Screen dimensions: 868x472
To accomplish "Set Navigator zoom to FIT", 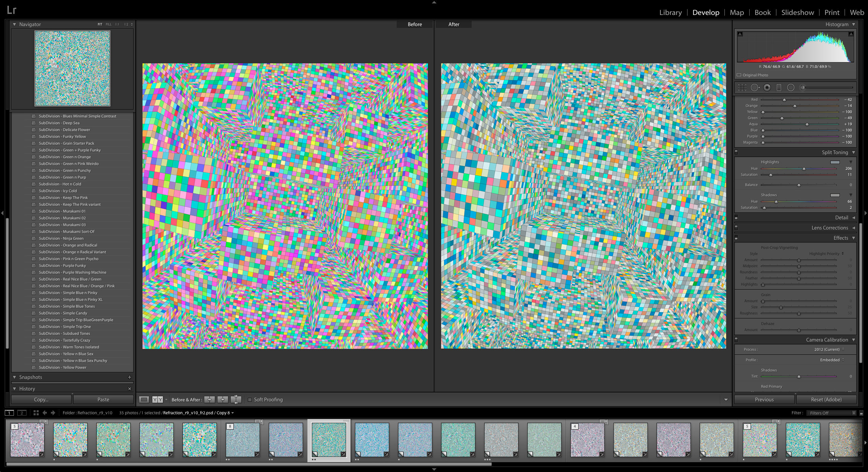I will (100, 24).
